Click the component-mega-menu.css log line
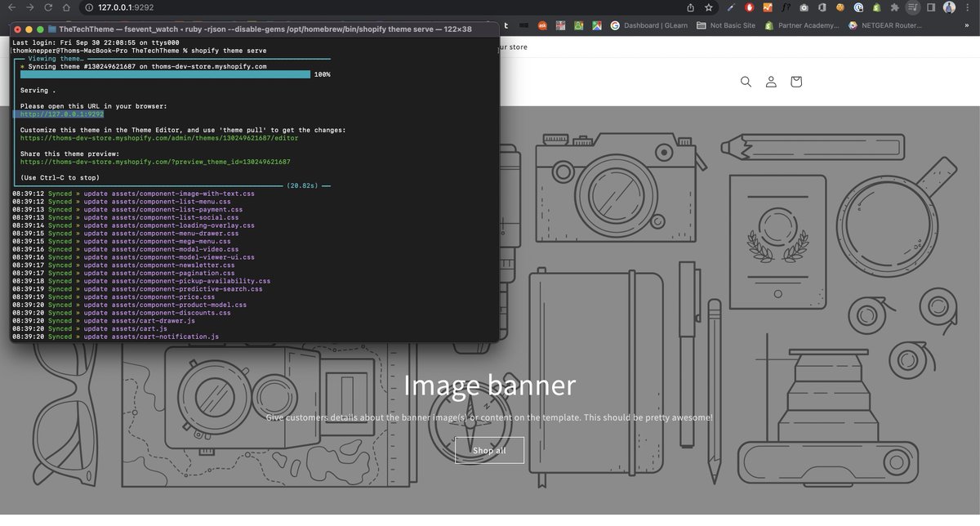Image resolution: width=980 pixels, height=526 pixels. tap(122, 241)
